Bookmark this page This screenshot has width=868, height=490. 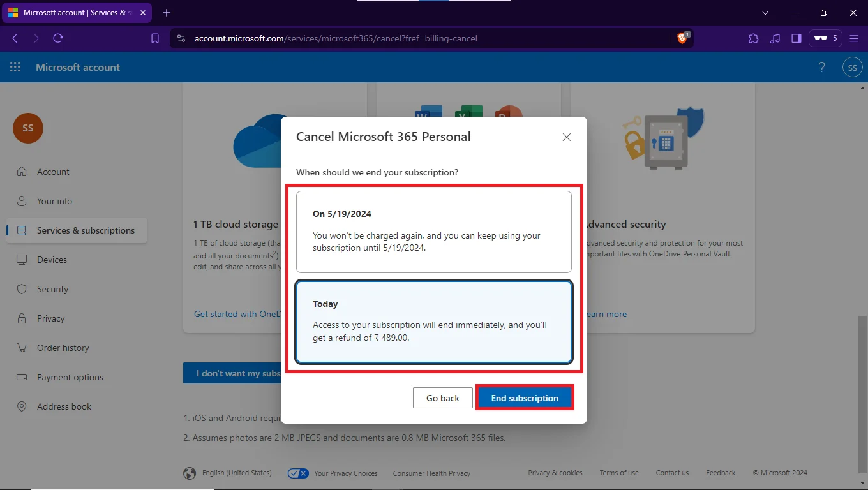point(155,38)
